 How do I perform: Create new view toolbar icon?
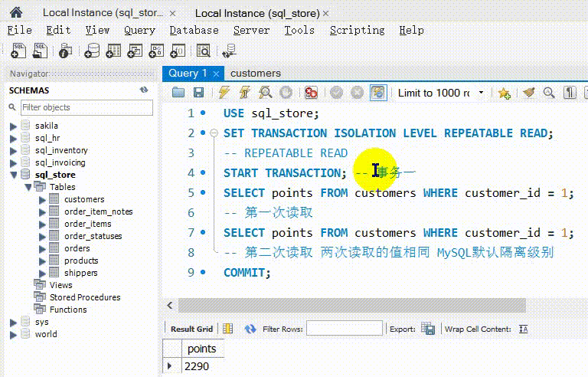[135, 51]
